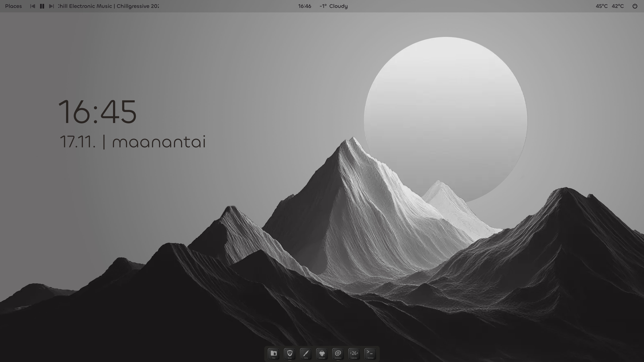Open the Calendar app in the dock
Screen dimensions: 644x362
click(354, 353)
